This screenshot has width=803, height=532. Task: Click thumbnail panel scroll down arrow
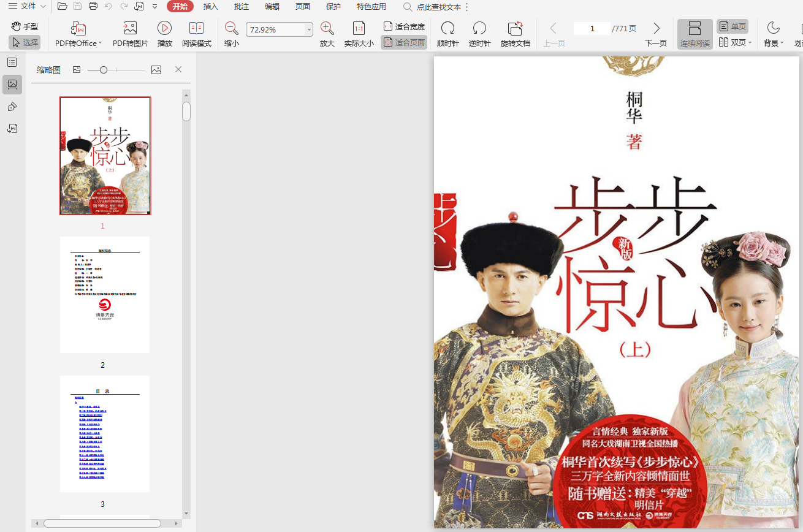coord(186,514)
